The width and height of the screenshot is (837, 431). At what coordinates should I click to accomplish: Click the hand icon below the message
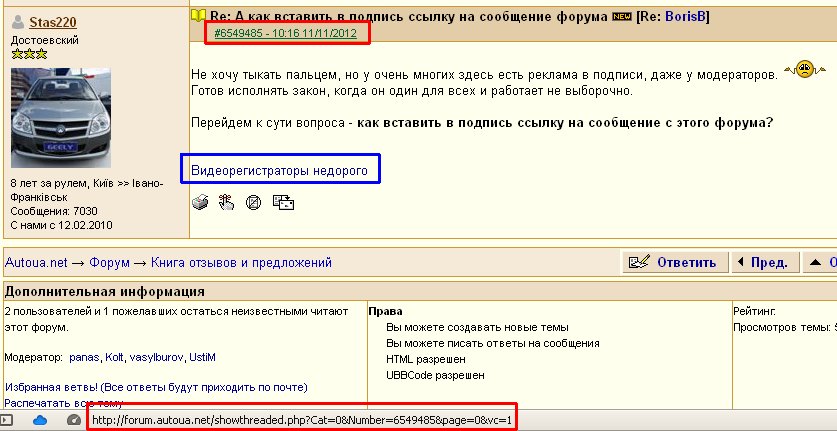pos(226,203)
